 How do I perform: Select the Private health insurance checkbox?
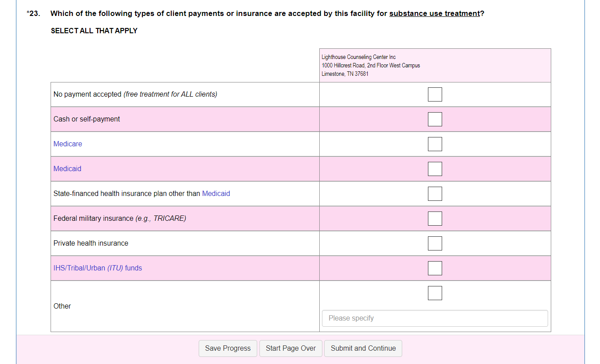[x=435, y=243]
